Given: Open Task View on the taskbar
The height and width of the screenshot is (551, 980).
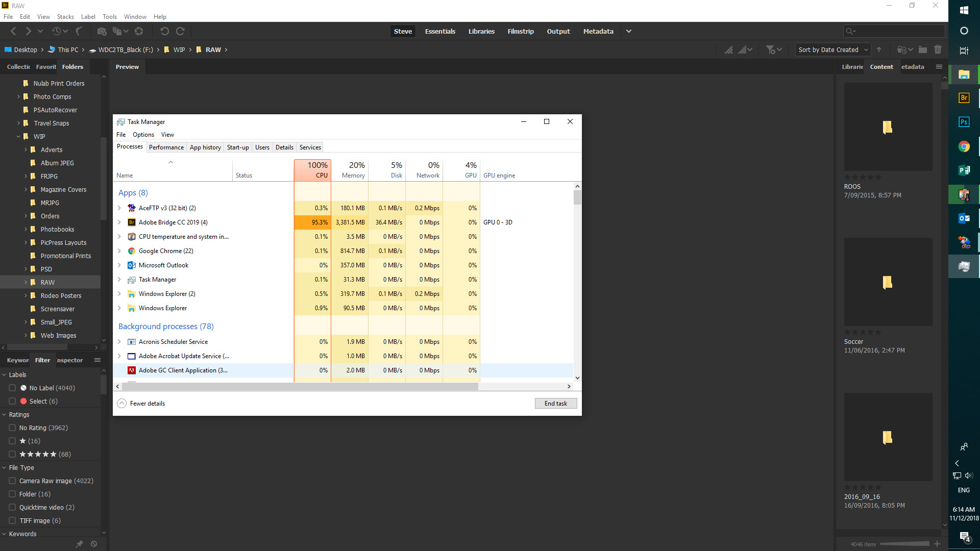Looking at the screenshot, I should pos(964,51).
